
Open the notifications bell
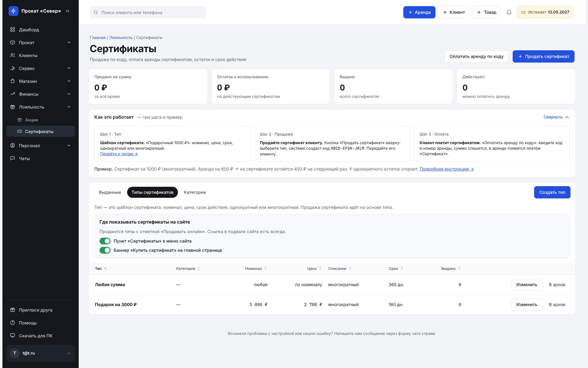click(x=509, y=12)
